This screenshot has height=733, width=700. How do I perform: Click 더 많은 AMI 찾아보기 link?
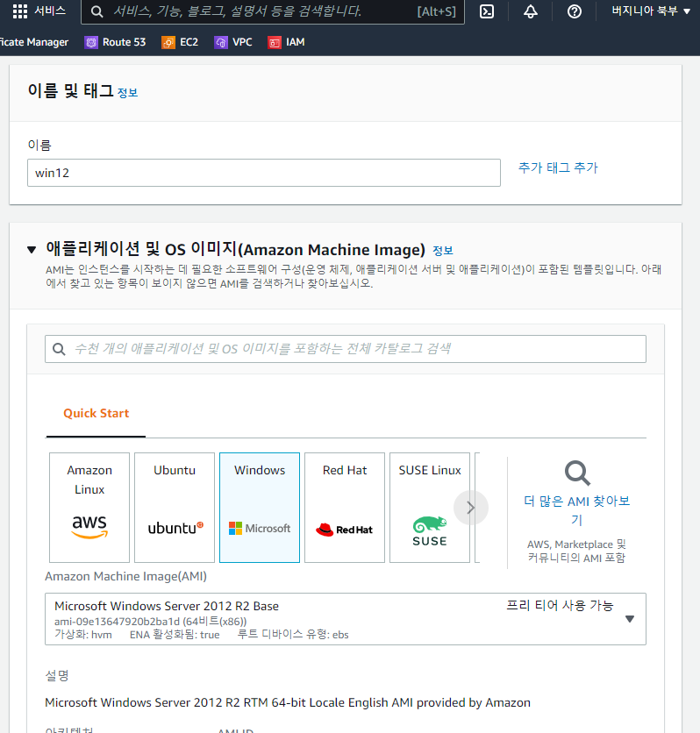[577, 510]
